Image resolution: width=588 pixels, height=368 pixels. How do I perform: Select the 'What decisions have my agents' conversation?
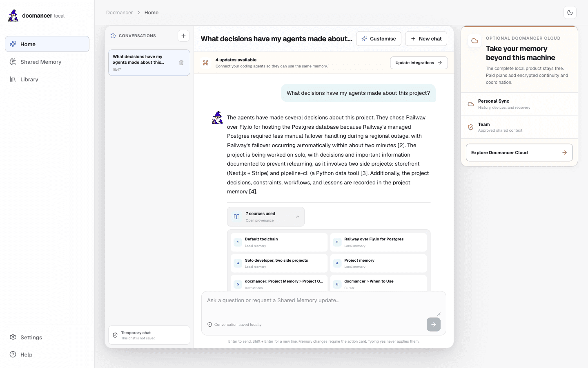[149, 63]
